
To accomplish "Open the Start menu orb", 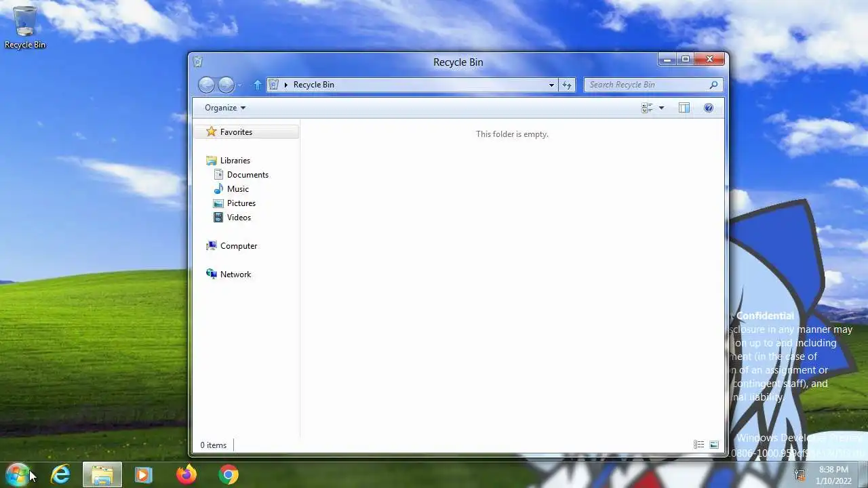I will [17, 474].
